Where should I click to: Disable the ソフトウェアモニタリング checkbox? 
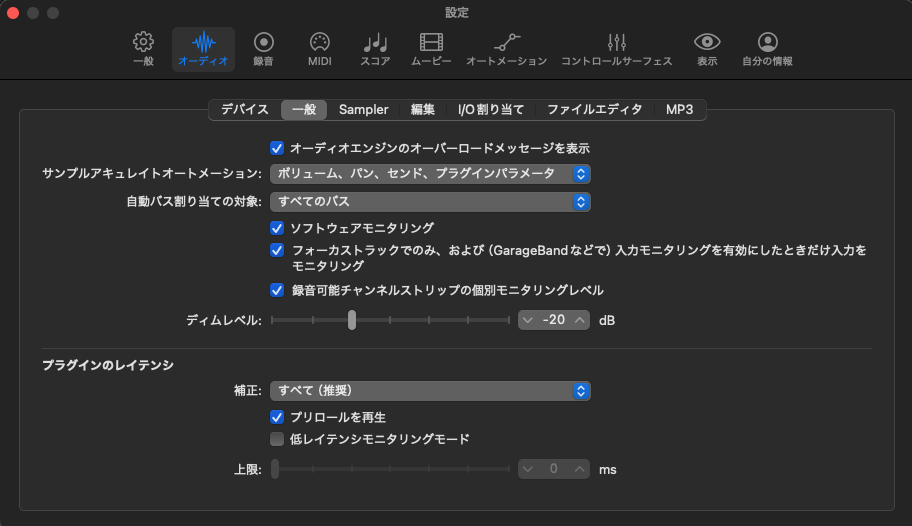[278, 228]
